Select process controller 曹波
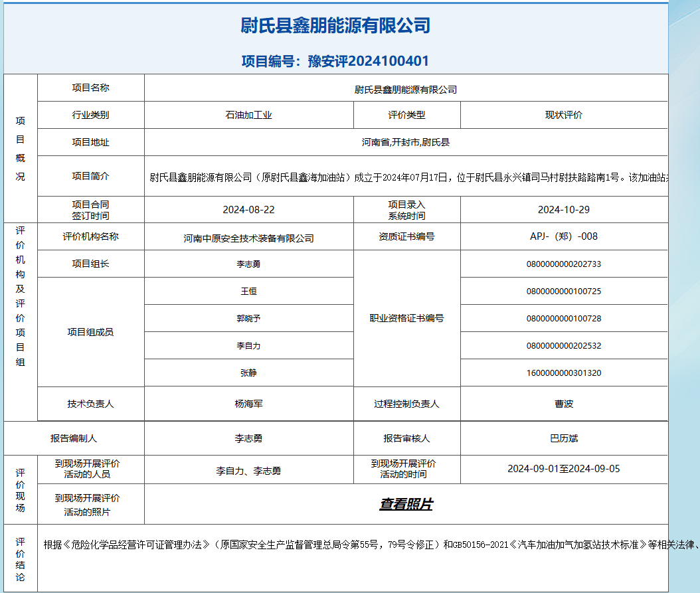 pos(564,404)
